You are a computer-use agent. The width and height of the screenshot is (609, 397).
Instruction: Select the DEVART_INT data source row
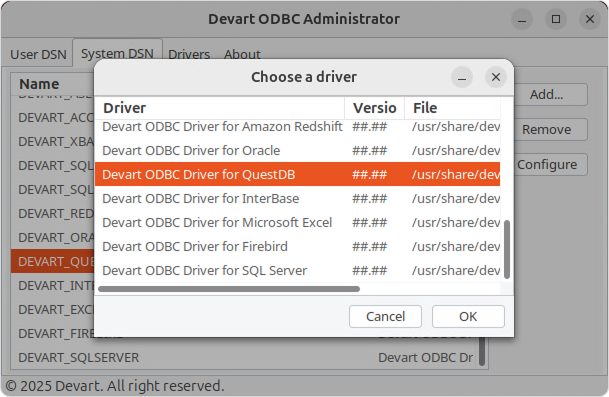[x=53, y=286]
